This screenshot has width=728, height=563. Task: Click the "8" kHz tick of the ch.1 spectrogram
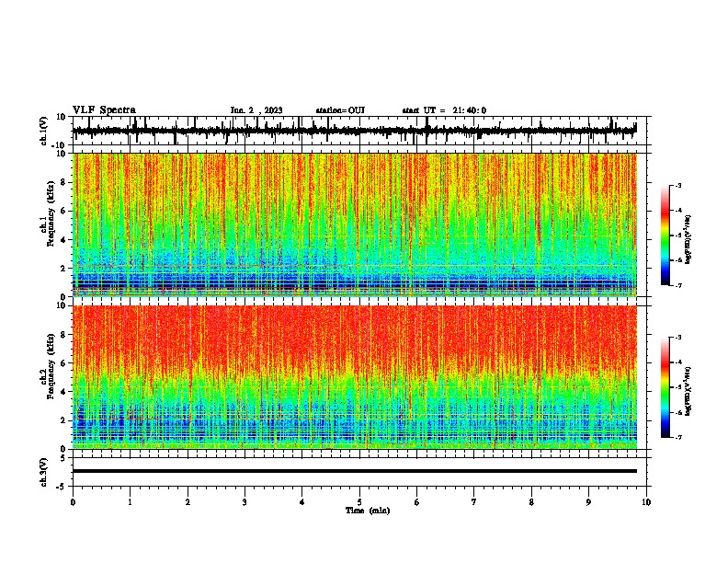[64, 182]
